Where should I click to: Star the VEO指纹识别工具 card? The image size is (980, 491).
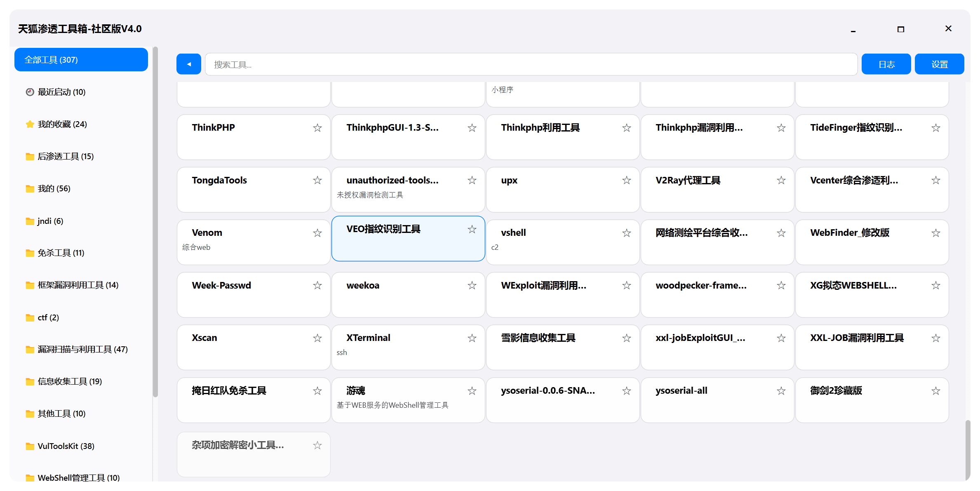pos(472,229)
